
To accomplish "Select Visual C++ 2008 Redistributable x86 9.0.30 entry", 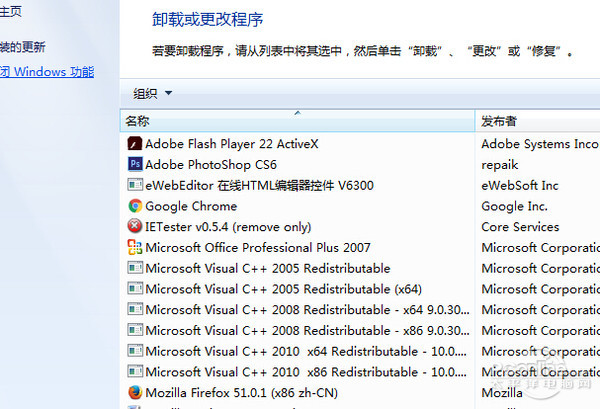I will click(x=307, y=330).
